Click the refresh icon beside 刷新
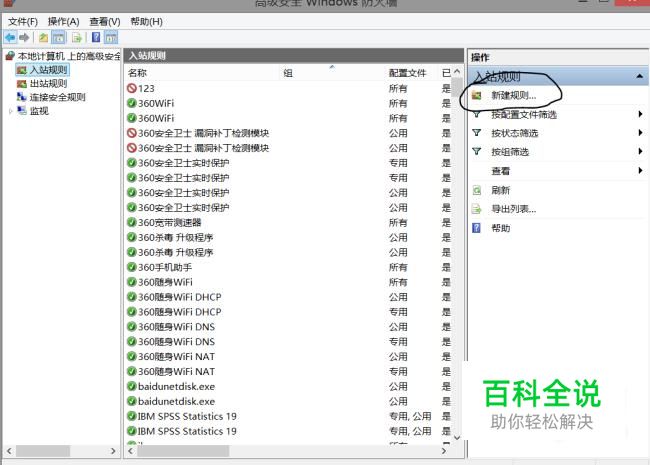The image size is (650, 465). pyautogui.click(x=477, y=190)
